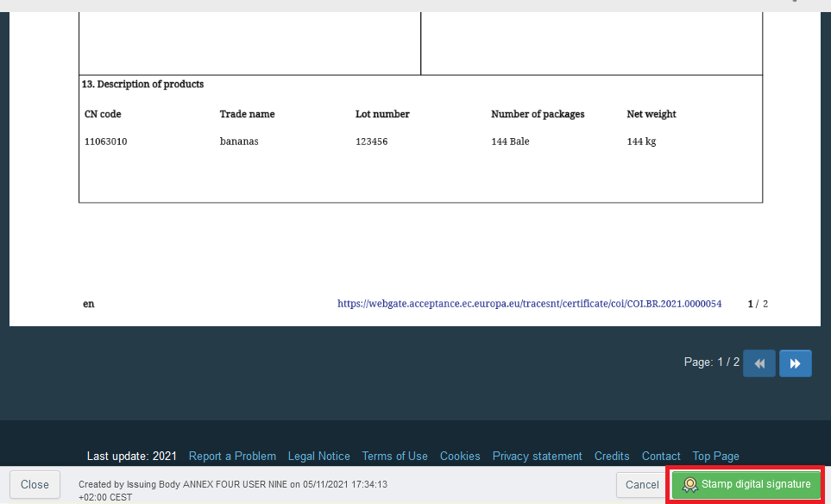Screen dimensions: 831x504
Task: Click the trade name 'bananas'
Action: point(239,142)
